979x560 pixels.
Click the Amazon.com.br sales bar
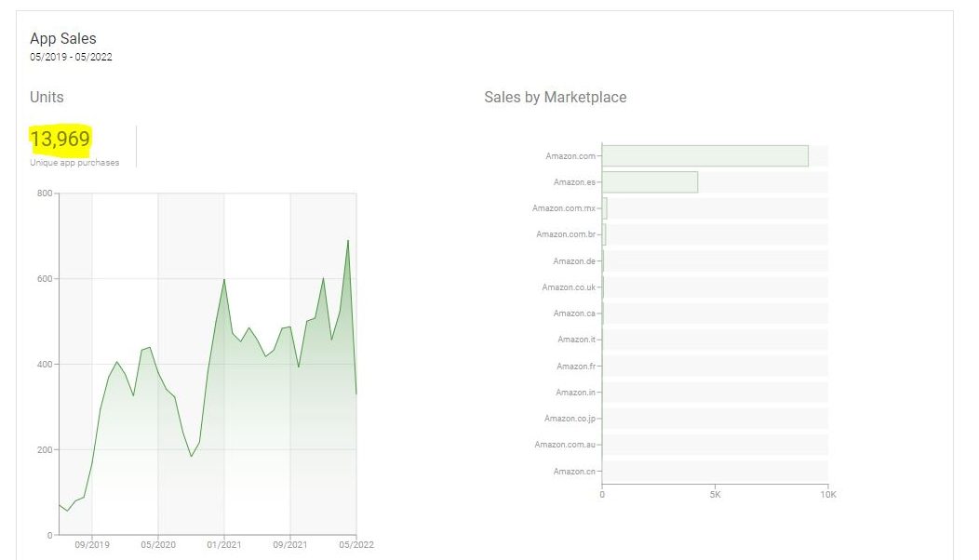(604, 234)
